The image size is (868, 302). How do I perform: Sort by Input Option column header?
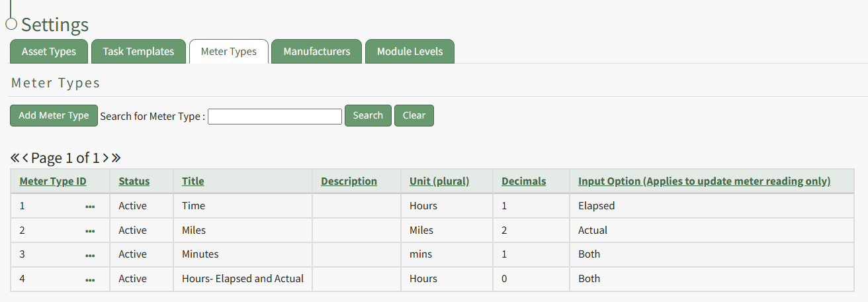(x=704, y=181)
